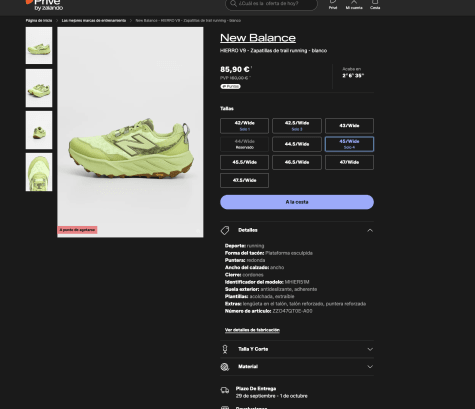
Task: Select size 47/Wide
Action: pos(349,162)
